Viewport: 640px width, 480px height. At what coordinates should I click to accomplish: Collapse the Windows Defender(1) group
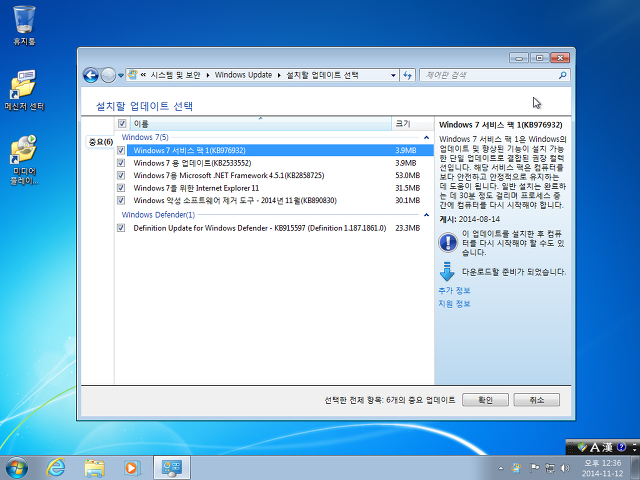point(427,215)
